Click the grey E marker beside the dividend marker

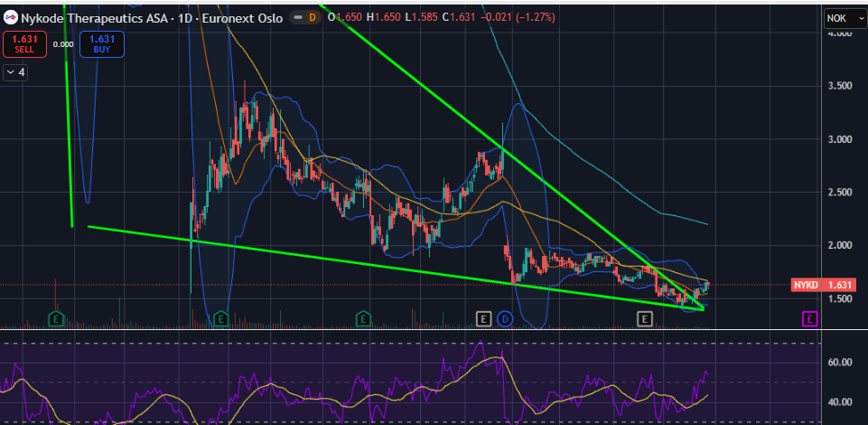(483, 318)
